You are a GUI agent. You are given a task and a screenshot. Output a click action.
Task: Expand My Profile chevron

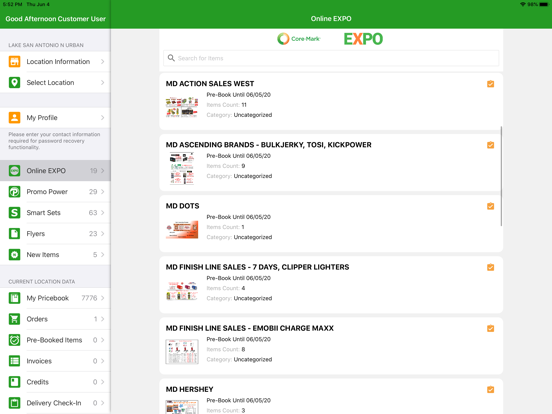pos(102,118)
